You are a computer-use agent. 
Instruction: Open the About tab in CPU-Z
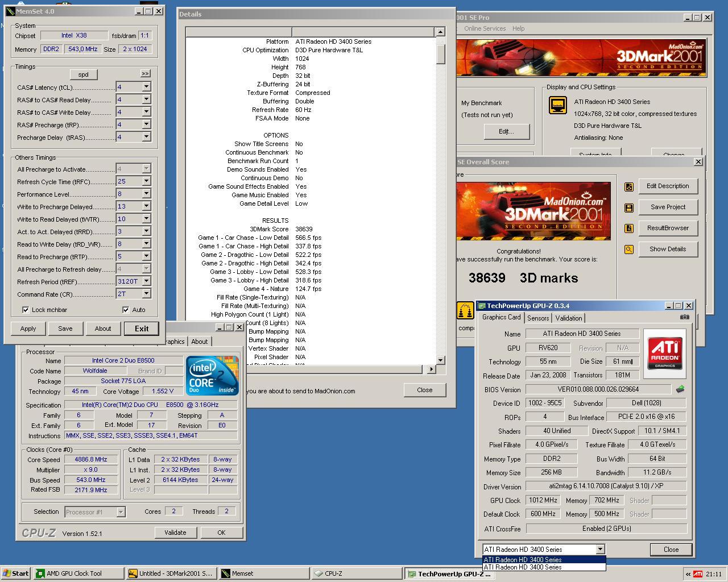[199, 342]
